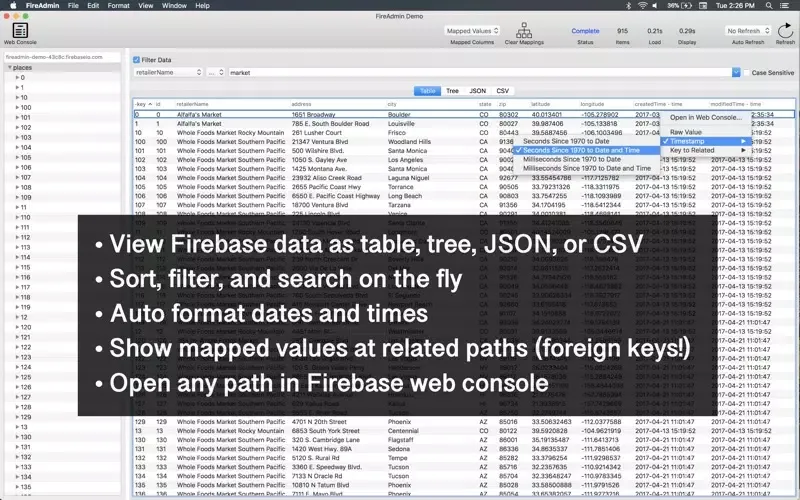Open the Mapped Values dropdown
This screenshot has height=500, width=800.
[471, 31]
